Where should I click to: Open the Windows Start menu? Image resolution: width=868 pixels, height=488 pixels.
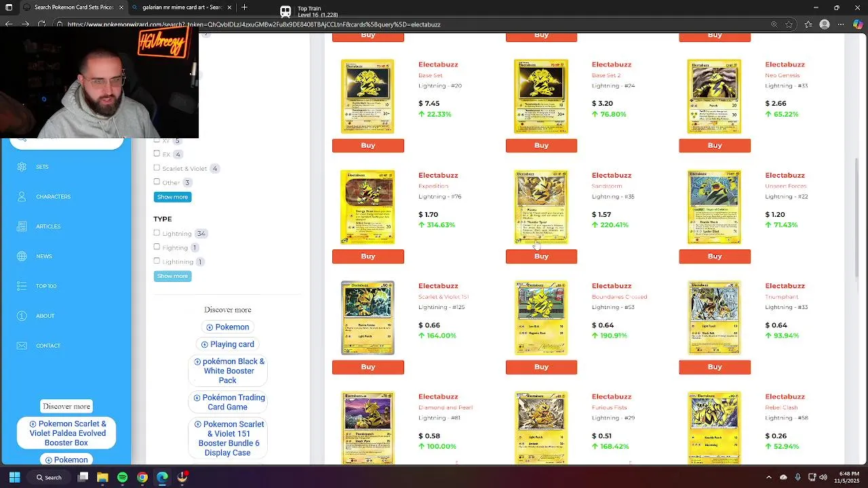coord(14,477)
